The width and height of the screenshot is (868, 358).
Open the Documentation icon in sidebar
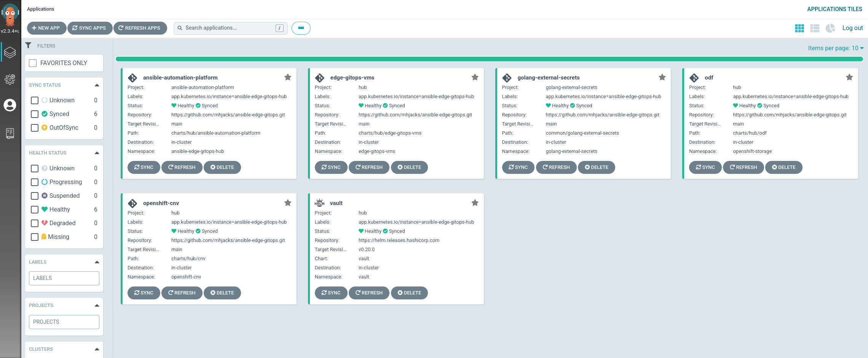point(10,133)
